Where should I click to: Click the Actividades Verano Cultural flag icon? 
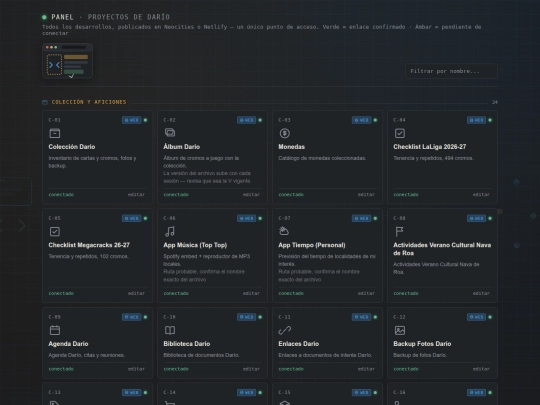(x=399, y=231)
